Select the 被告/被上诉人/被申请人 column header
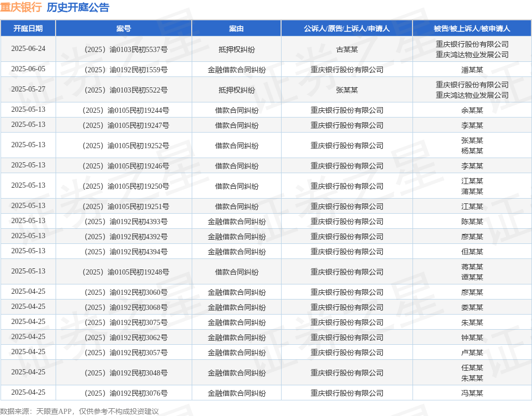 pyautogui.click(x=472, y=29)
